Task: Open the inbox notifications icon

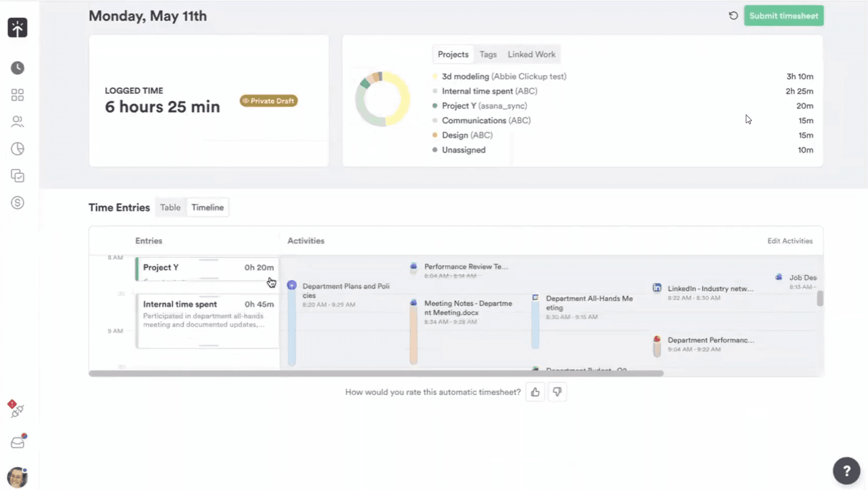Action: click(x=18, y=442)
